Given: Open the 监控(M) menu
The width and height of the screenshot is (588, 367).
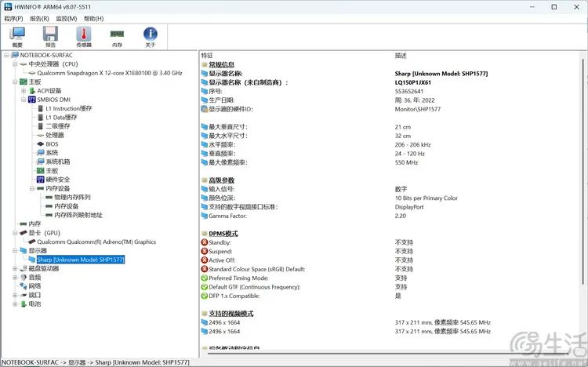Looking at the screenshot, I should point(67,18).
